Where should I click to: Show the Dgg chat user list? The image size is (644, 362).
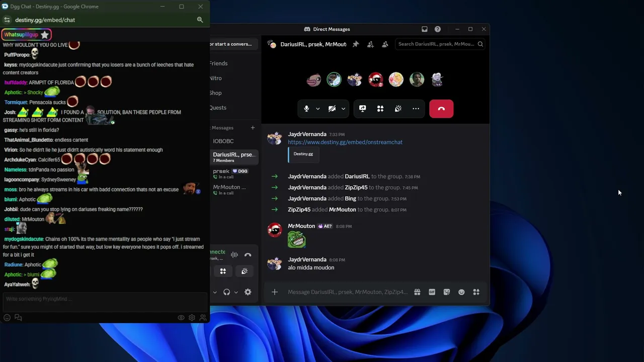203,318
